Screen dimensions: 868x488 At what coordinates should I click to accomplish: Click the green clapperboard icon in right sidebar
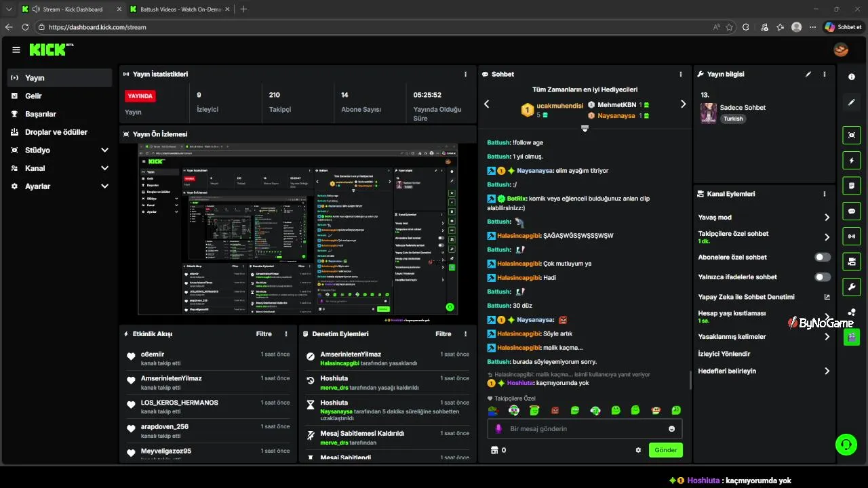point(852,337)
